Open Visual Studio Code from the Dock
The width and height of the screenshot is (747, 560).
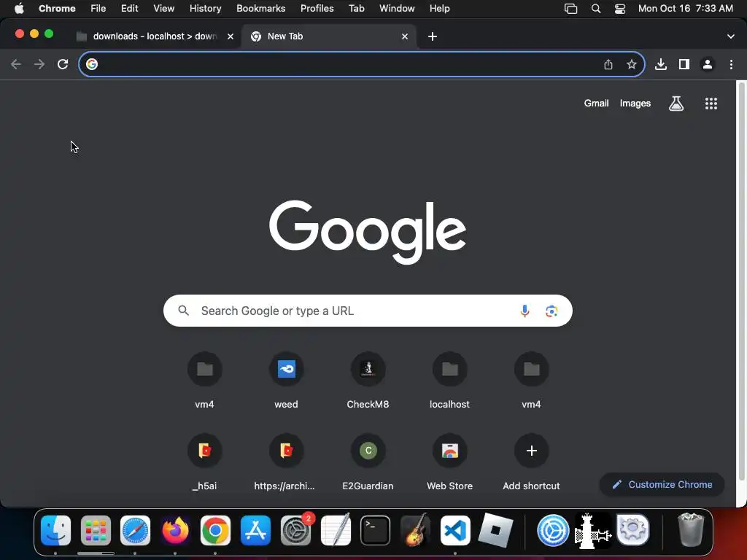pos(455,530)
